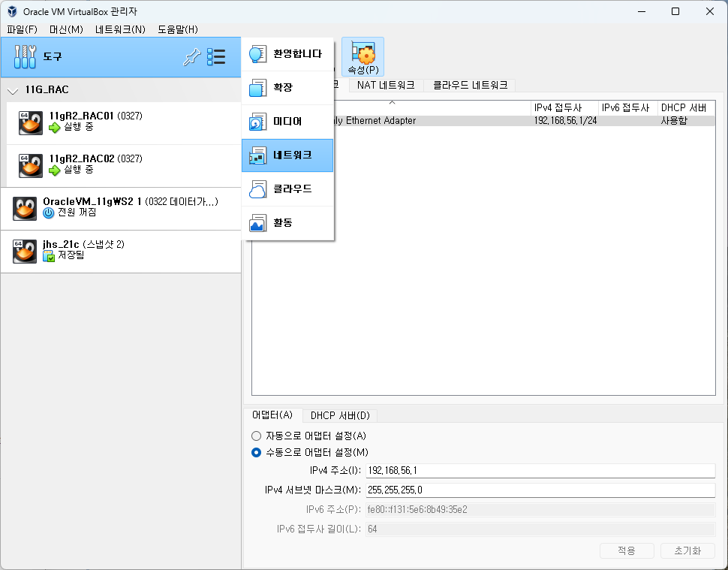Select jhs_21c (스냅샷 2) name text
Screen dimensions: 728x570
tap(83, 244)
